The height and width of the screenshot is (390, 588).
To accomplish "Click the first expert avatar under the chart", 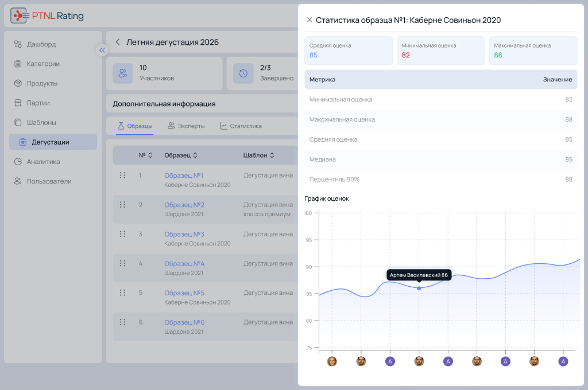I will pyautogui.click(x=332, y=361).
